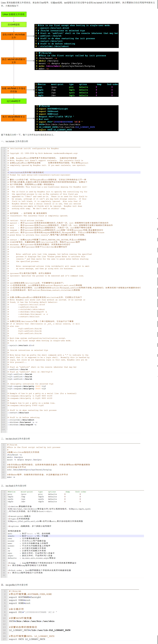
Task: Click the highlighted line '/etc/inittab文件中每个条目的格式'
Action: point(74,173)
